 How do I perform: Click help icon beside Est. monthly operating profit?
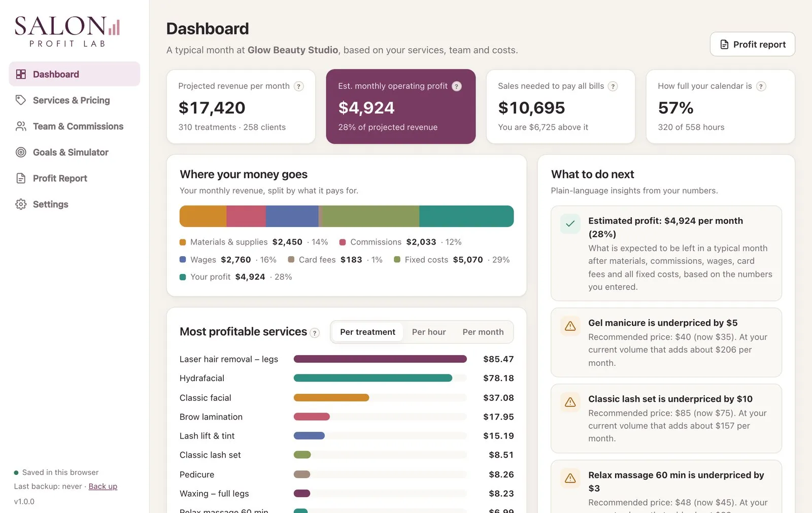coord(457,86)
